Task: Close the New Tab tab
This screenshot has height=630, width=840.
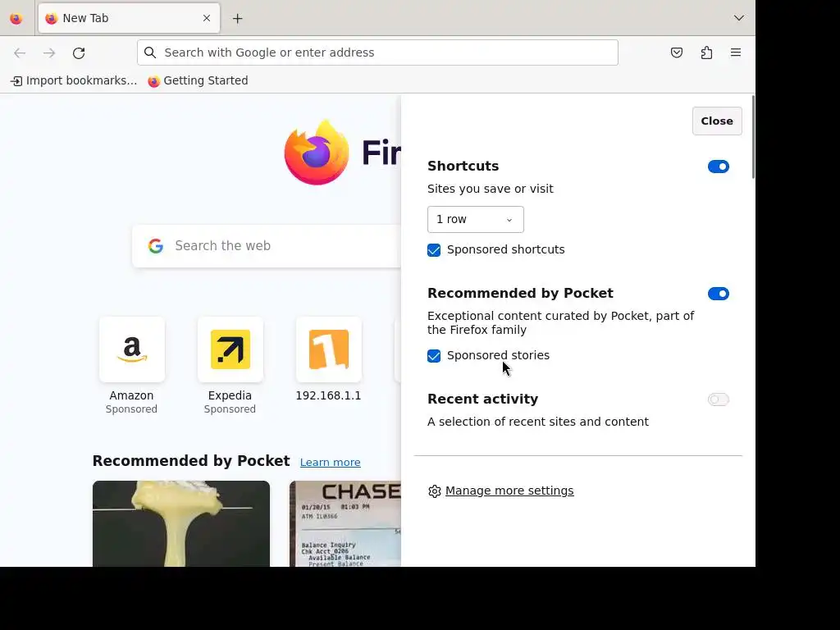Action: [207, 18]
